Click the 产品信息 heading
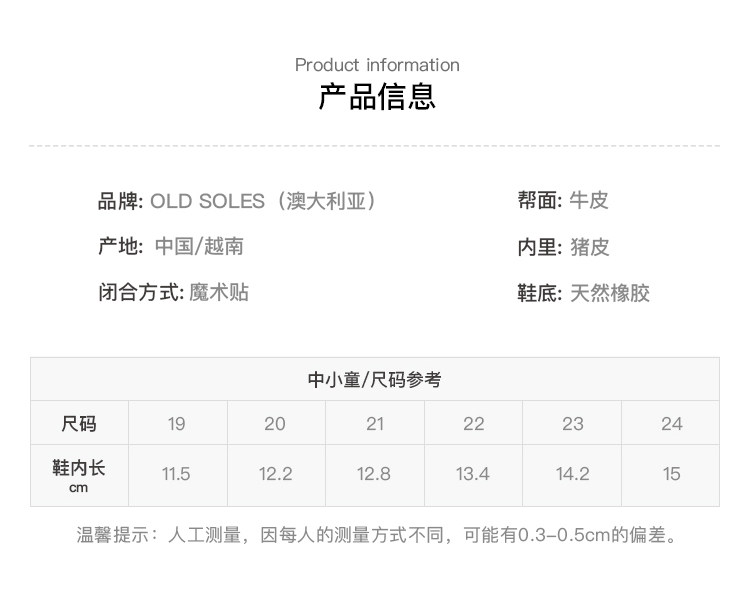The width and height of the screenshot is (750, 604). click(377, 97)
